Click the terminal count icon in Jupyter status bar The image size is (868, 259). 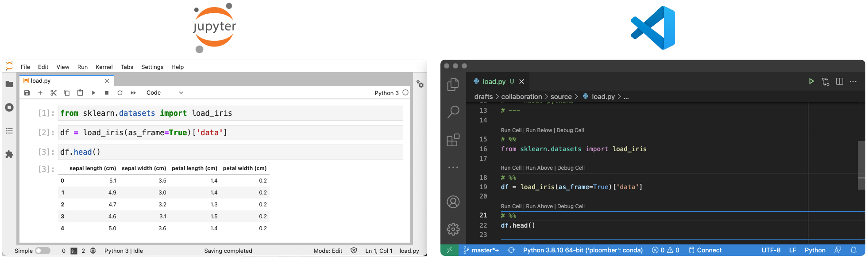[x=74, y=251]
